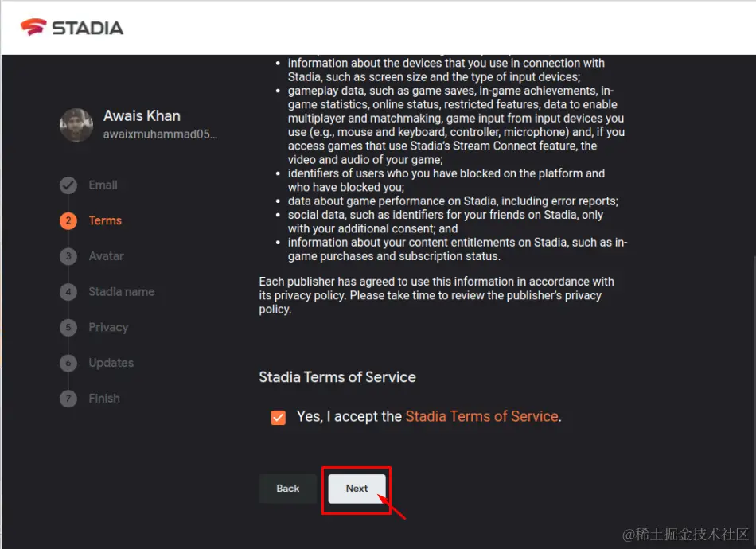Select the Terms step number 2 icon
Screen dimensions: 756x549
coord(68,220)
